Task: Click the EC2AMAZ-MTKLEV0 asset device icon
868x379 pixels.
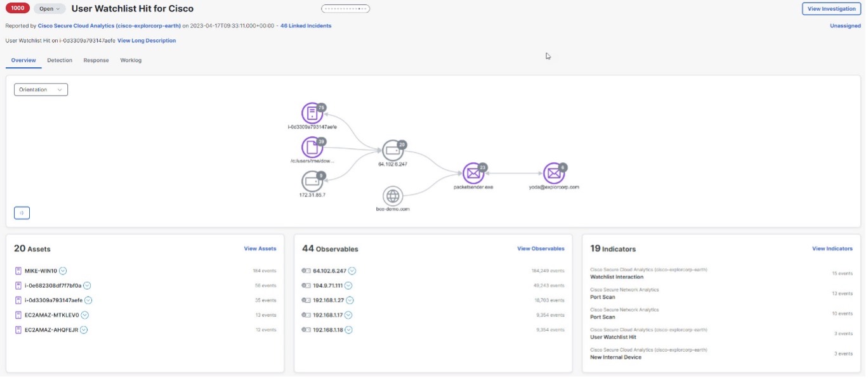Action: pos(18,315)
